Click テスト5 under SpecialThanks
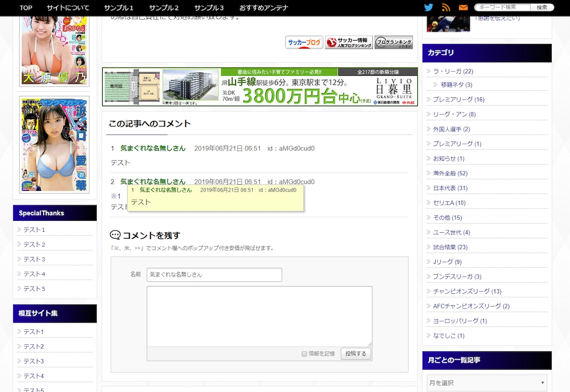 point(35,289)
